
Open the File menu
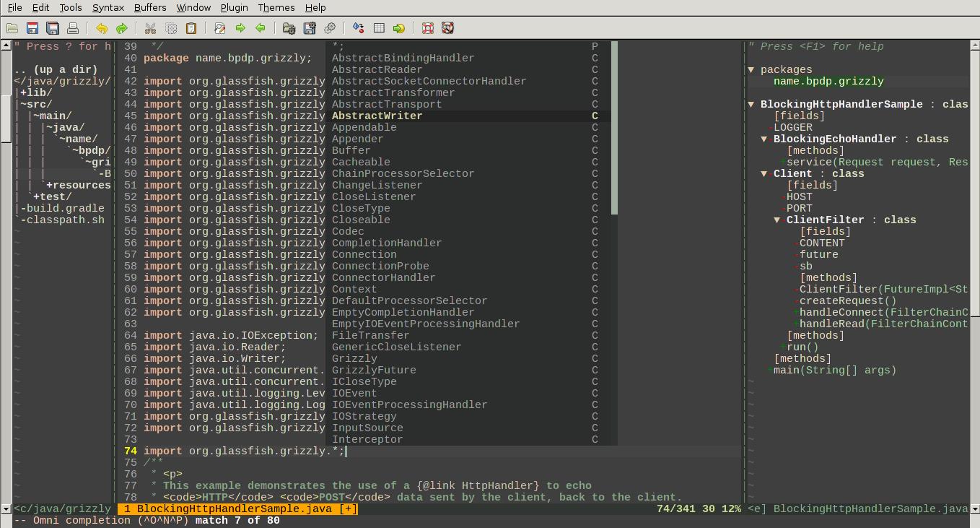pyautogui.click(x=14, y=7)
